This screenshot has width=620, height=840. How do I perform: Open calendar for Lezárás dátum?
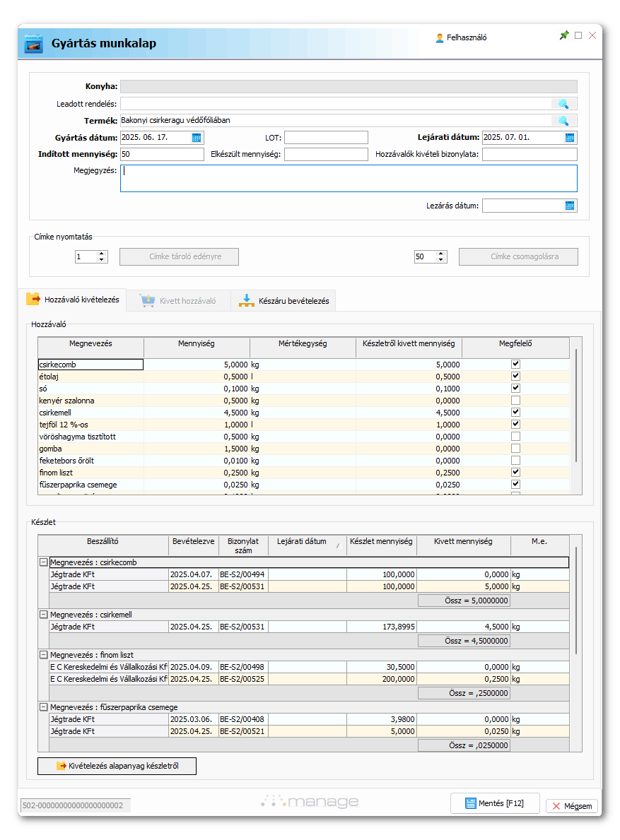click(x=570, y=206)
